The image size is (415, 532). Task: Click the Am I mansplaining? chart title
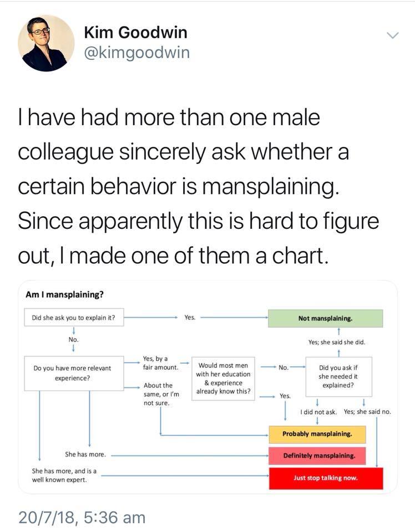(x=64, y=294)
